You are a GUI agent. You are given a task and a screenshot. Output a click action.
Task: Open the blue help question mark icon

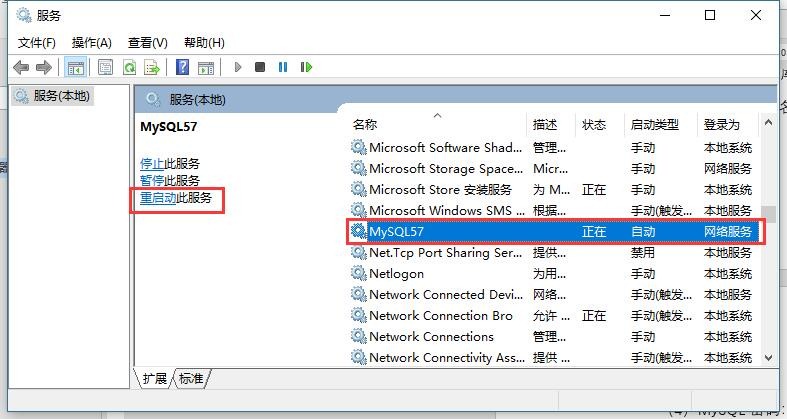182,67
